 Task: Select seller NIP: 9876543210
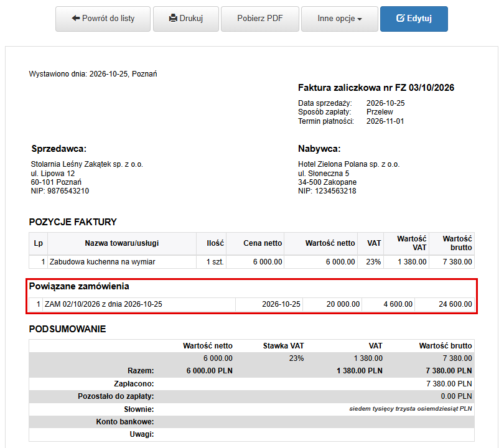pos(60,191)
